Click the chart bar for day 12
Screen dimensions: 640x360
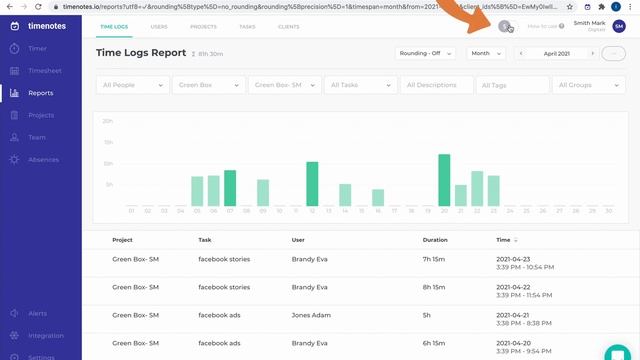point(312,184)
